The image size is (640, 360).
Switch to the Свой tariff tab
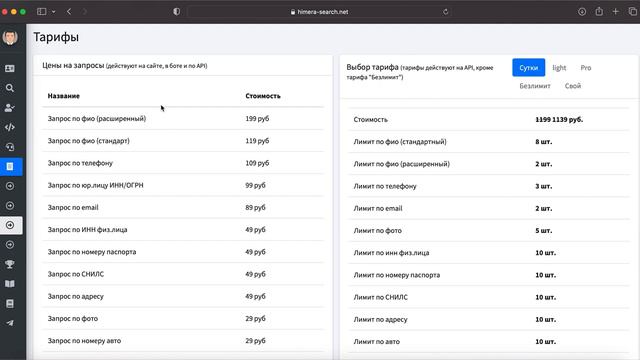(x=573, y=86)
